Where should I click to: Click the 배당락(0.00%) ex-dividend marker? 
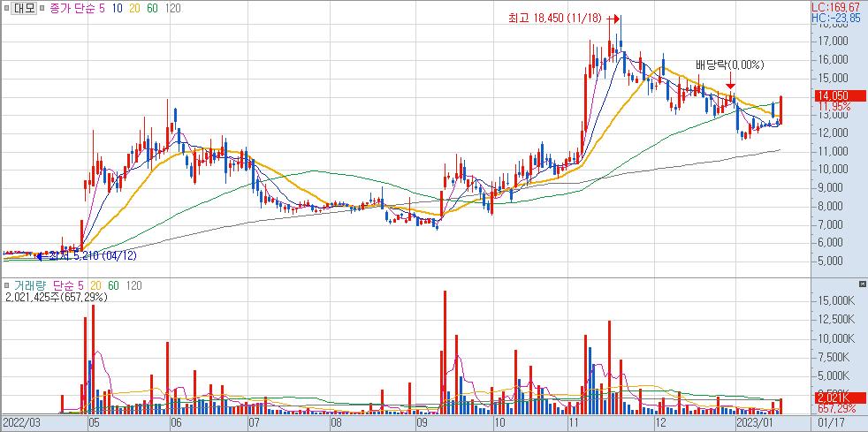[x=729, y=64]
